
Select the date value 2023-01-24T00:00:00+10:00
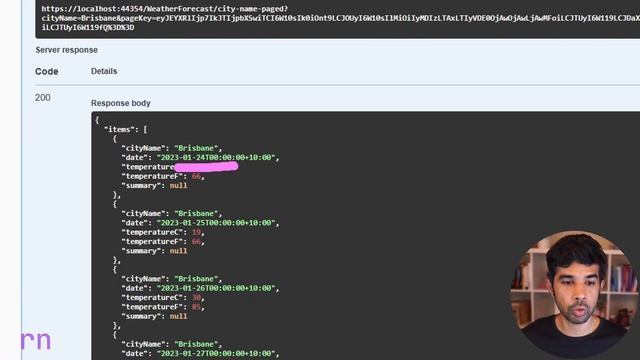click(216, 158)
